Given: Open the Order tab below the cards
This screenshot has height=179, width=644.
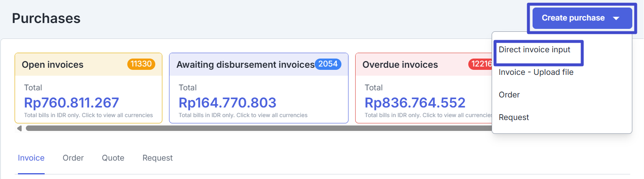Looking at the screenshot, I should (x=73, y=158).
